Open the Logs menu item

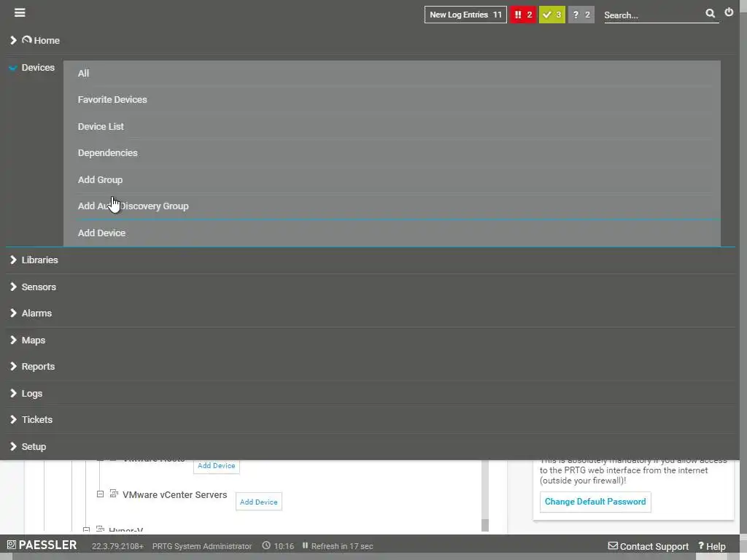click(x=32, y=393)
